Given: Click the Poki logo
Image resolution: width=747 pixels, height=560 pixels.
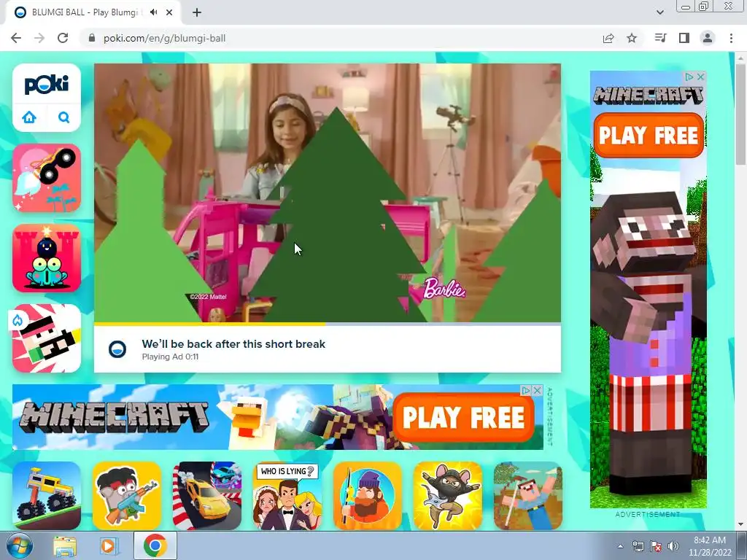Looking at the screenshot, I should tap(46, 85).
